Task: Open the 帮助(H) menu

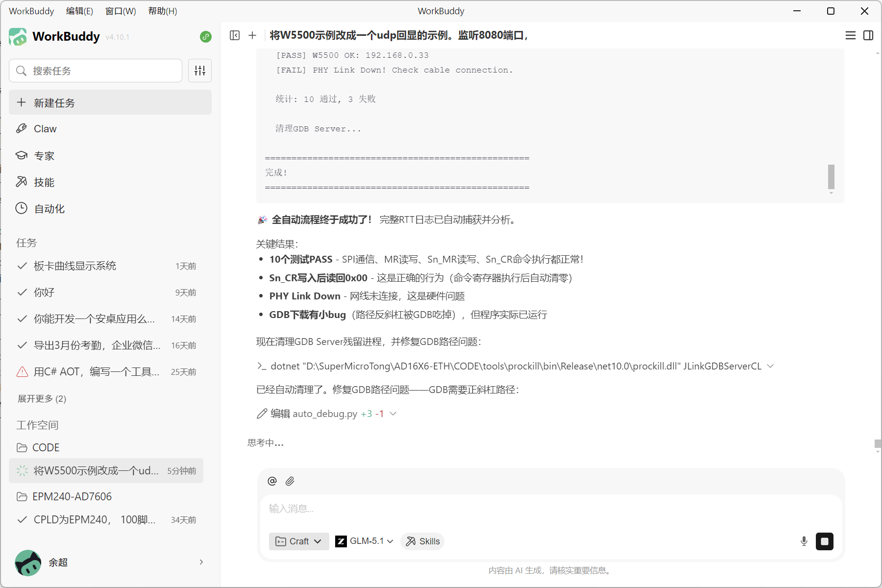Action: point(162,11)
